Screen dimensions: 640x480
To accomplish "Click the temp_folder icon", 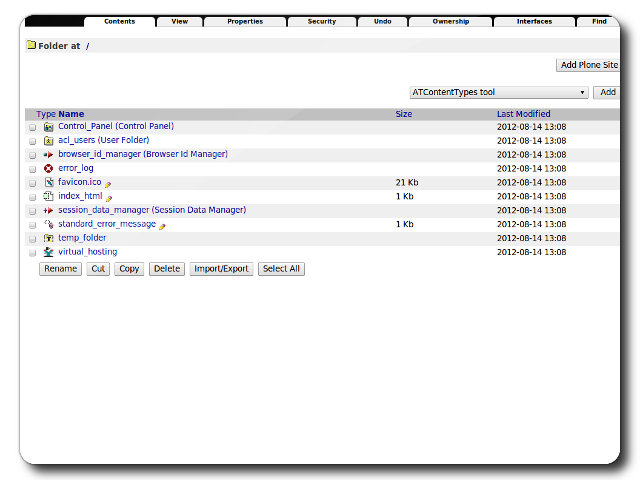I will pos(48,239).
